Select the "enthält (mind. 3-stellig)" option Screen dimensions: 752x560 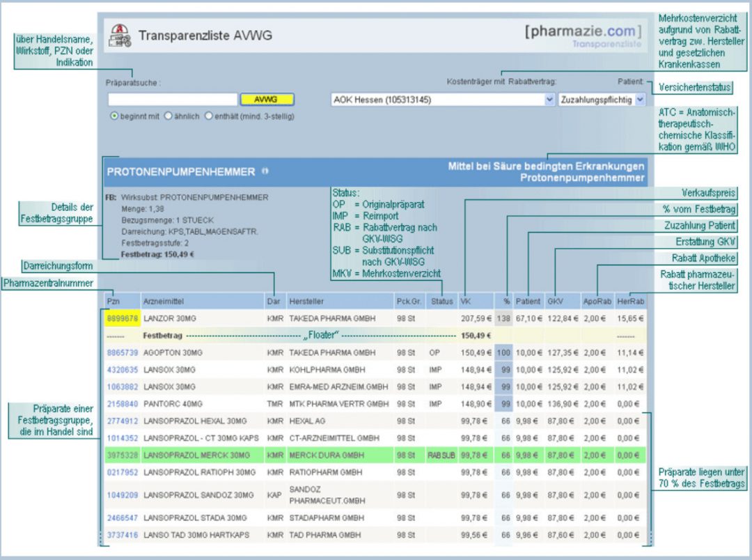pyautogui.click(x=209, y=115)
